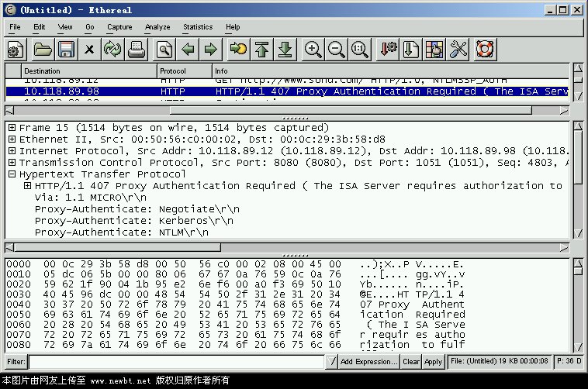Sort by Destination column header

click(89, 71)
